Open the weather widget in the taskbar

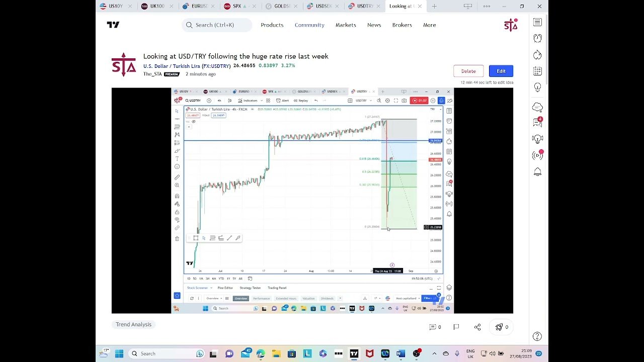tap(105, 353)
